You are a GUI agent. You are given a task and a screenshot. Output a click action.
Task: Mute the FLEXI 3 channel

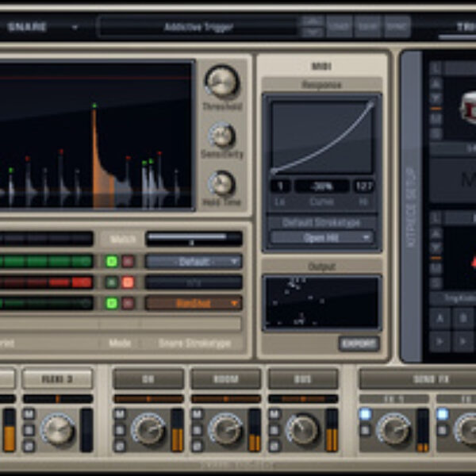click(x=29, y=414)
